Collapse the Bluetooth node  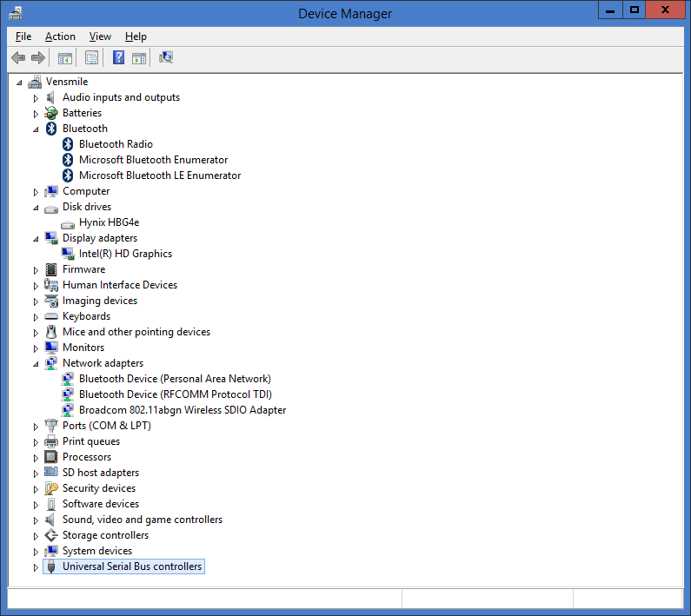(36, 129)
